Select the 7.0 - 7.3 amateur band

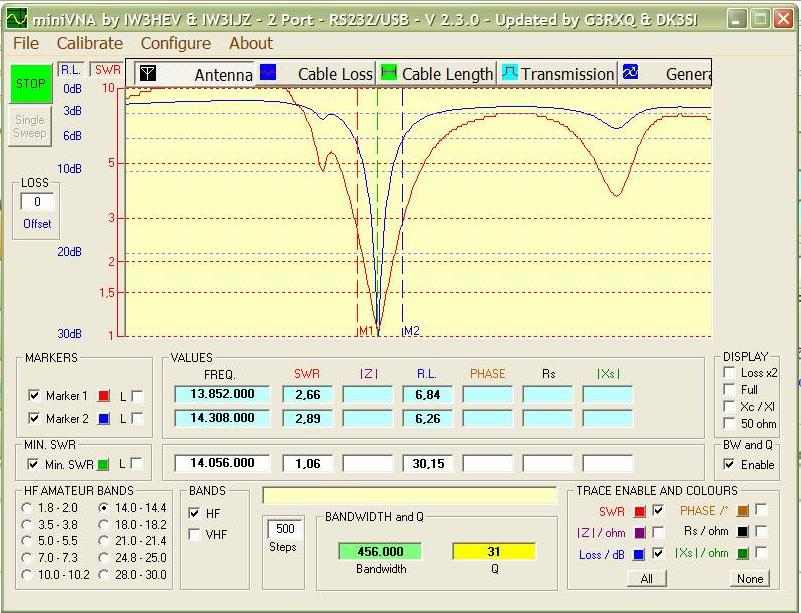[x=27, y=557]
